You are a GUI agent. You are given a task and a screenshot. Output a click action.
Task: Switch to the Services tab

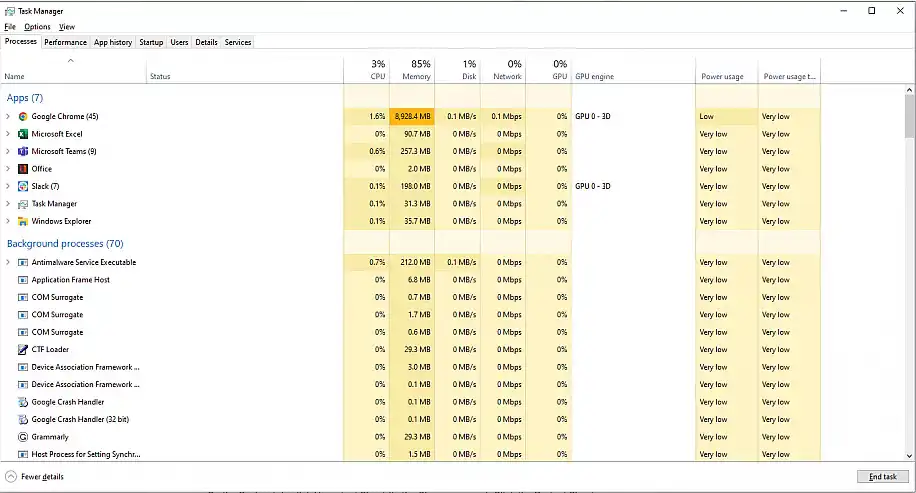pyautogui.click(x=238, y=42)
